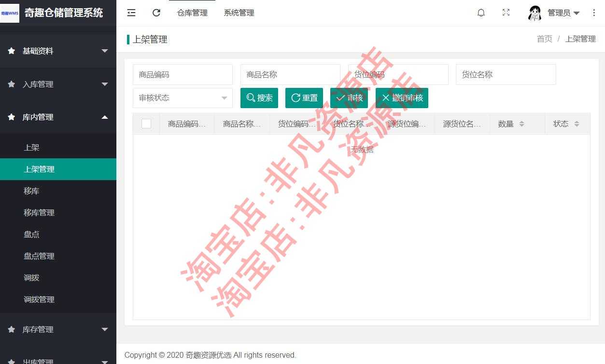Open the 仓库管理 menu

192,13
